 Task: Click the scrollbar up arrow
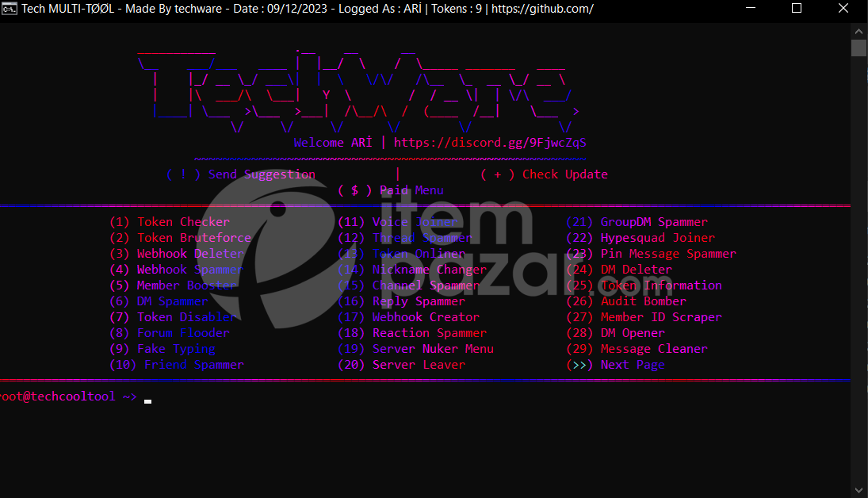[x=858, y=32]
